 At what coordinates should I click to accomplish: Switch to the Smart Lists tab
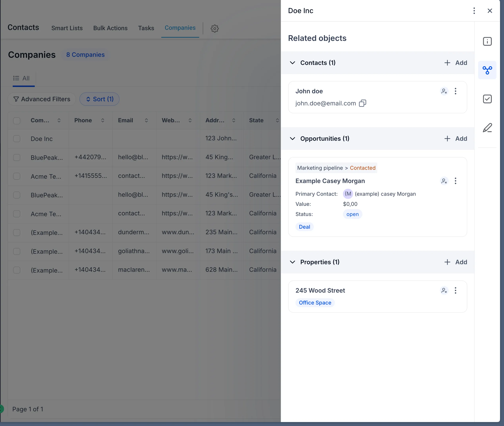click(67, 28)
